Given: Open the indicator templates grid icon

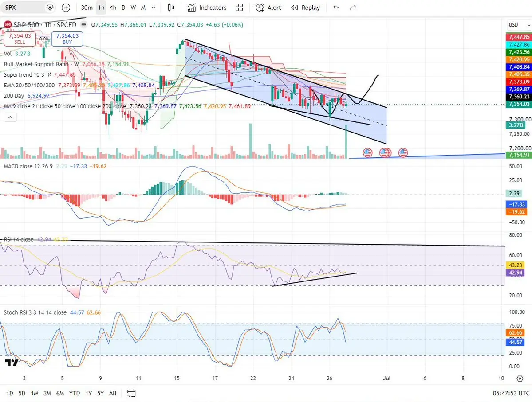Looking at the screenshot, I should pyautogui.click(x=239, y=8).
